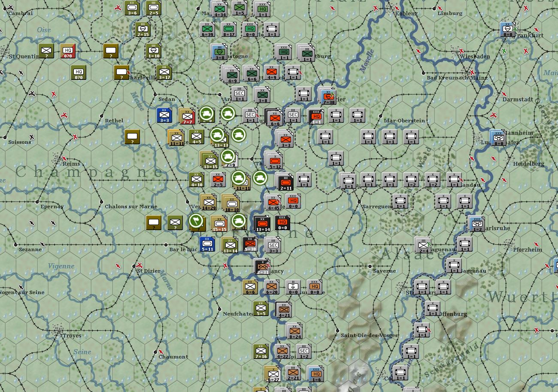Select the 1=2 unit at Karlsruhe
This screenshot has height=392, width=558.
click(x=477, y=224)
